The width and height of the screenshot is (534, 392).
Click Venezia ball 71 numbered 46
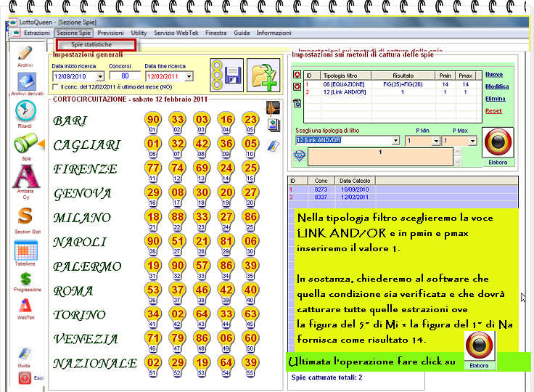point(153,341)
